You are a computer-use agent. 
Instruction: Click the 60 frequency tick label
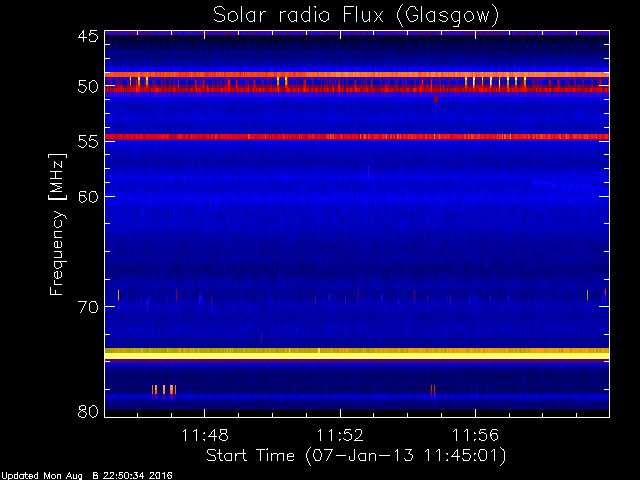[x=88, y=197]
